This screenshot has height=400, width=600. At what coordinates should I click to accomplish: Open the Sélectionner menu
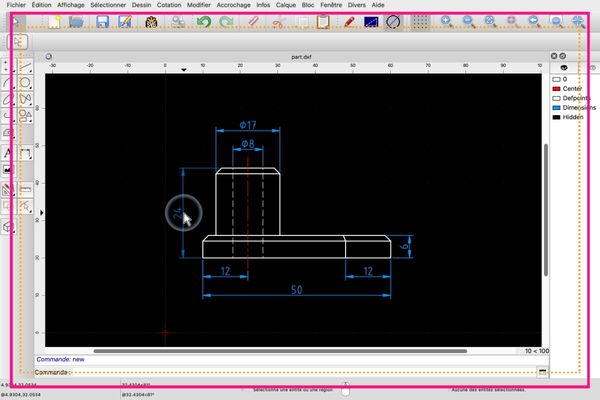[108, 5]
